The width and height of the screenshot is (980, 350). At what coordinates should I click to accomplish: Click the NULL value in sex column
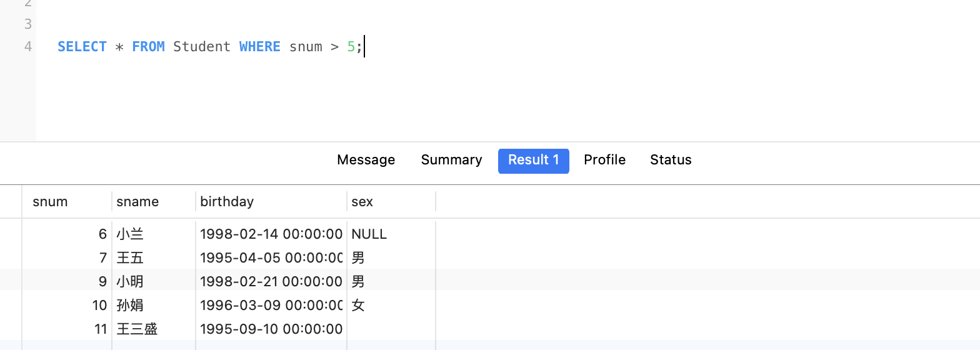click(369, 234)
